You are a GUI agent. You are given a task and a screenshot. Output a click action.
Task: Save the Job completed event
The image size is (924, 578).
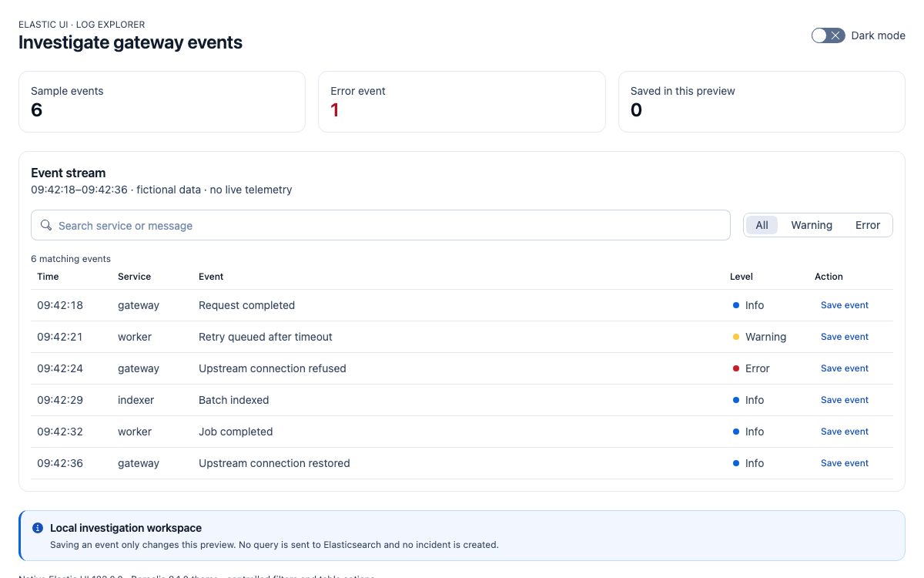(845, 432)
